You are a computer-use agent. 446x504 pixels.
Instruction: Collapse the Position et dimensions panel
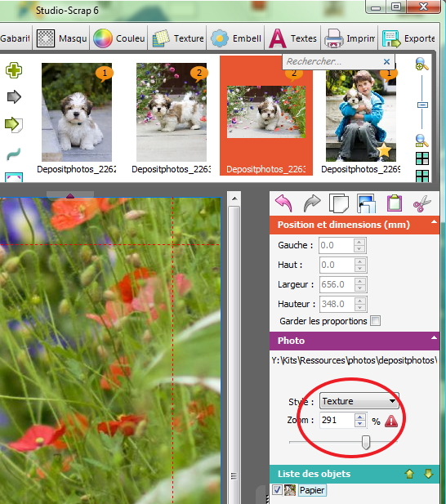tap(434, 222)
